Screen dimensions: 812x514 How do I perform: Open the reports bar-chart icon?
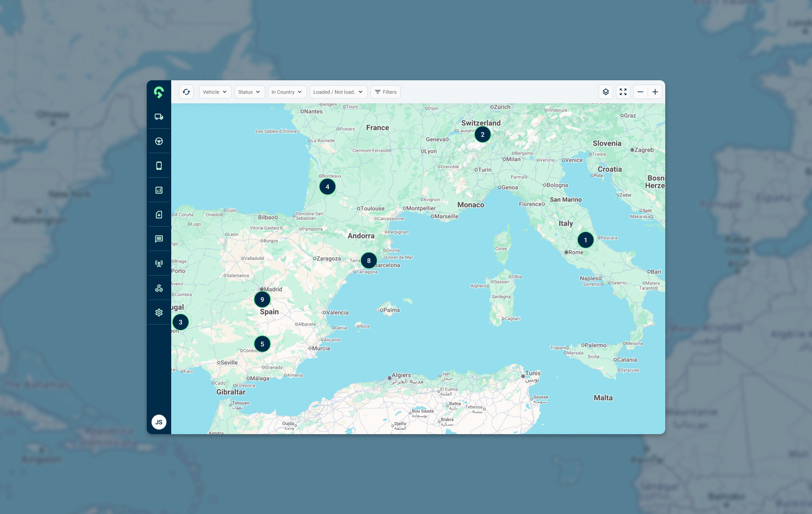tap(158, 190)
